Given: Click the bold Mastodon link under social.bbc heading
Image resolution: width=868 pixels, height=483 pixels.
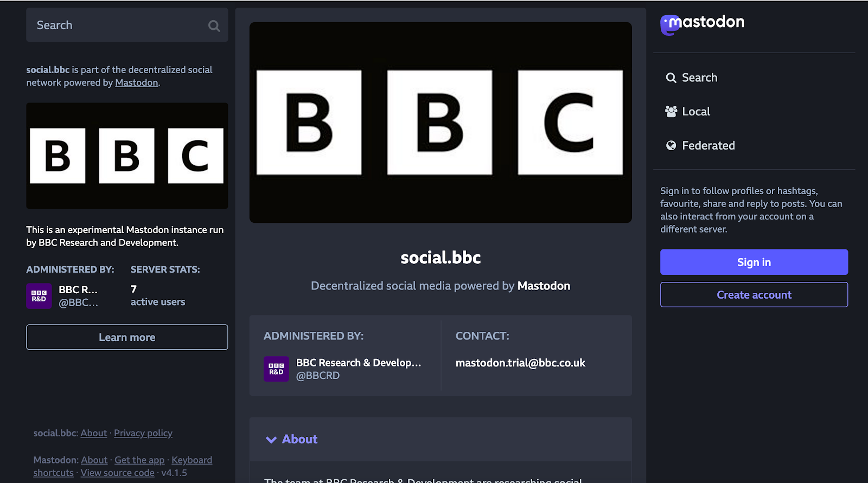Looking at the screenshot, I should click(544, 286).
